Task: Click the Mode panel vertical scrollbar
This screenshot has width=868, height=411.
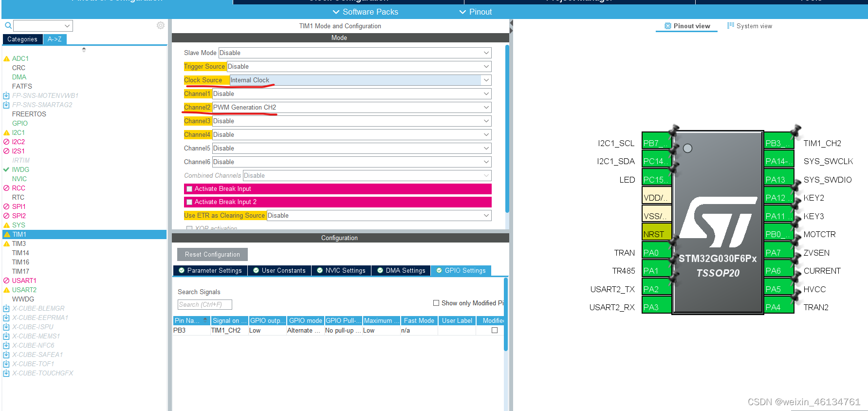Action: [507, 129]
